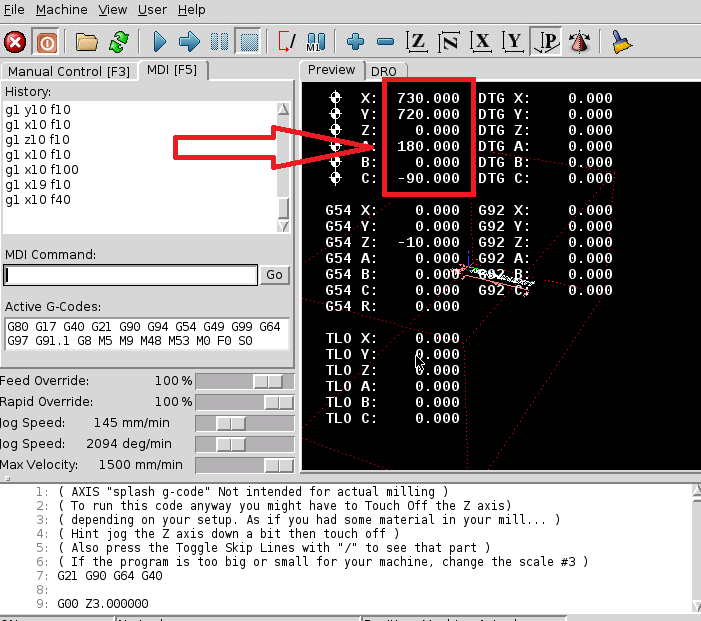This screenshot has height=621, width=701.
Task: Reload the current file with green arrows
Action: 119,42
